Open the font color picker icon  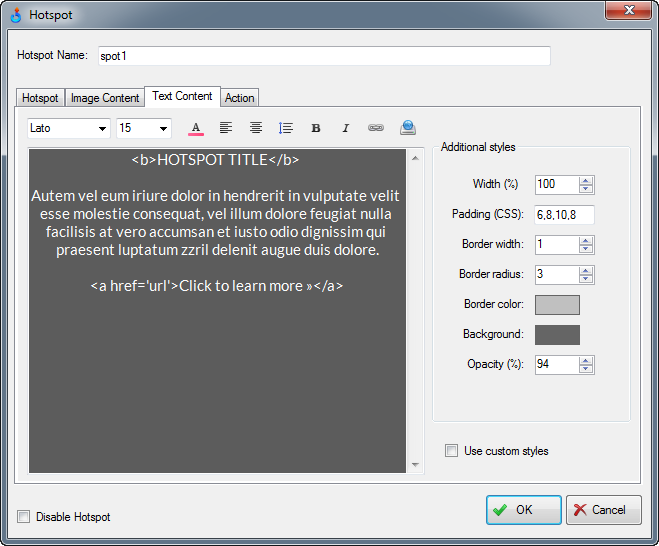click(196, 128)
